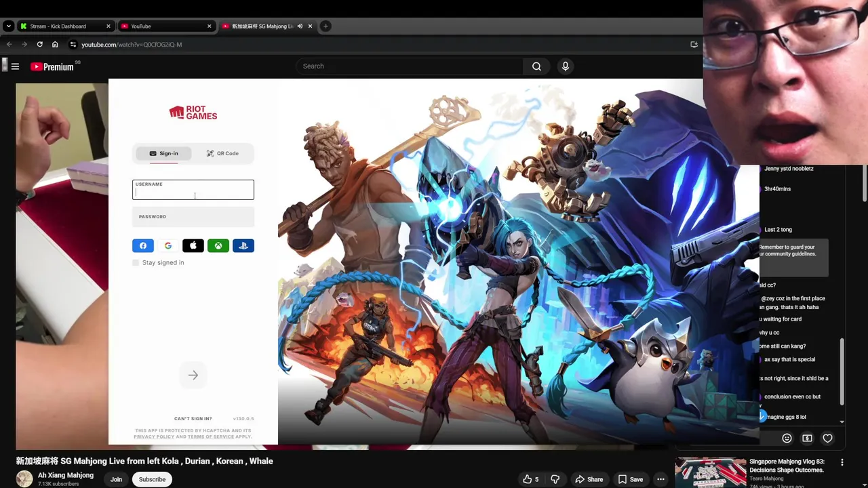
Task: Click chat message 'Jenny ystd noobletz'
Action: click(x=789, y=168)
